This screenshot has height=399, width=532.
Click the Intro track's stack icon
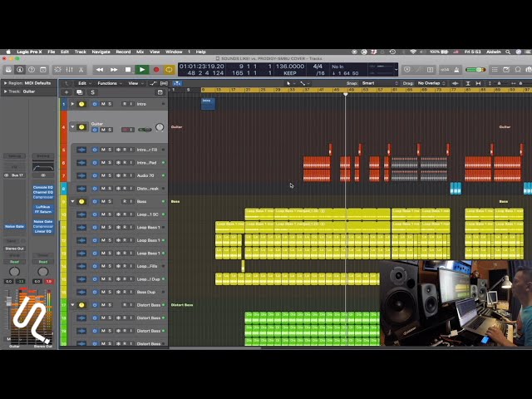point(81,104)
